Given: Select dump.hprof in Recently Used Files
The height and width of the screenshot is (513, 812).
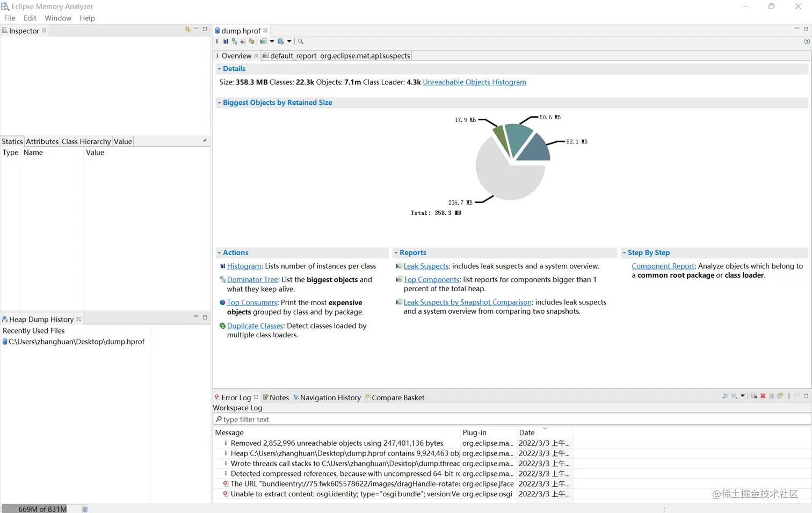Looking at the screenshot, I should 74,342.
